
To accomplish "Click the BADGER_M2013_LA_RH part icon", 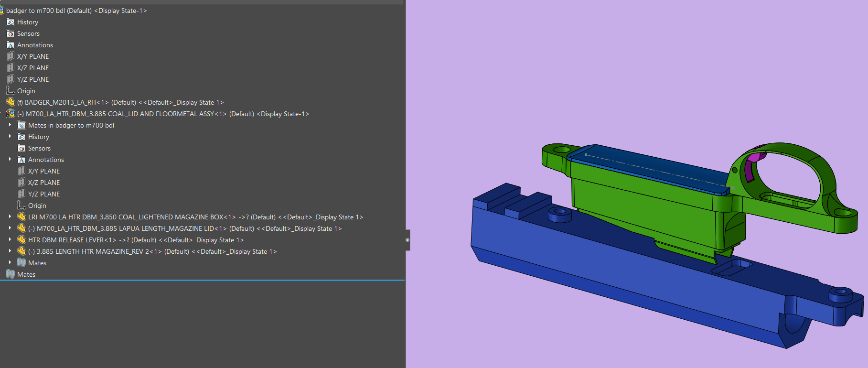I will (11, 102).
